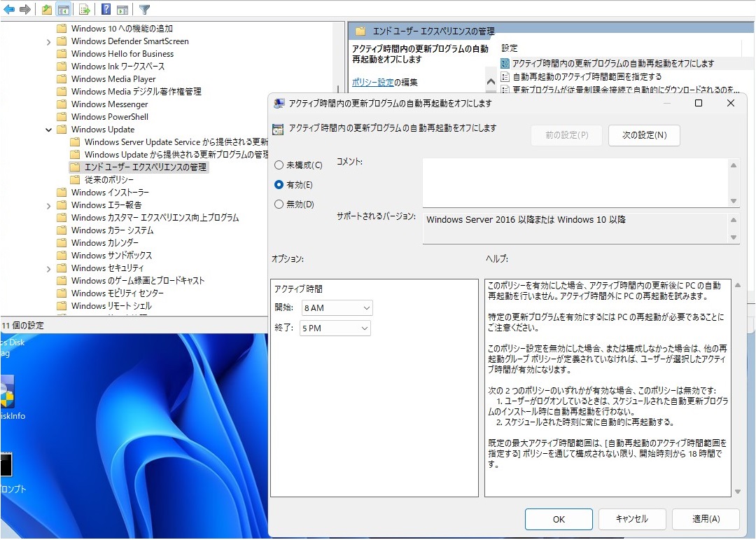Click the folder Up one level icon
756x540 pixels.
click(x=46, y=9)
